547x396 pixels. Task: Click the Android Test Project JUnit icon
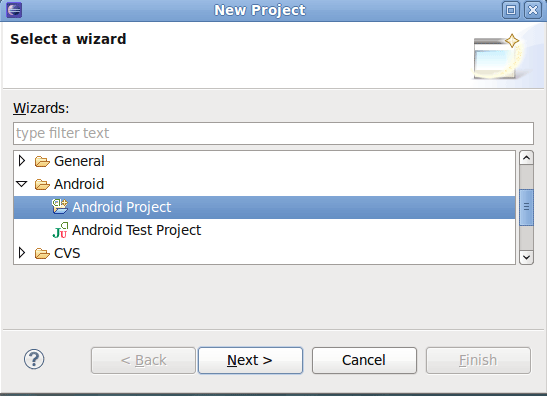[x=60, y=230]
